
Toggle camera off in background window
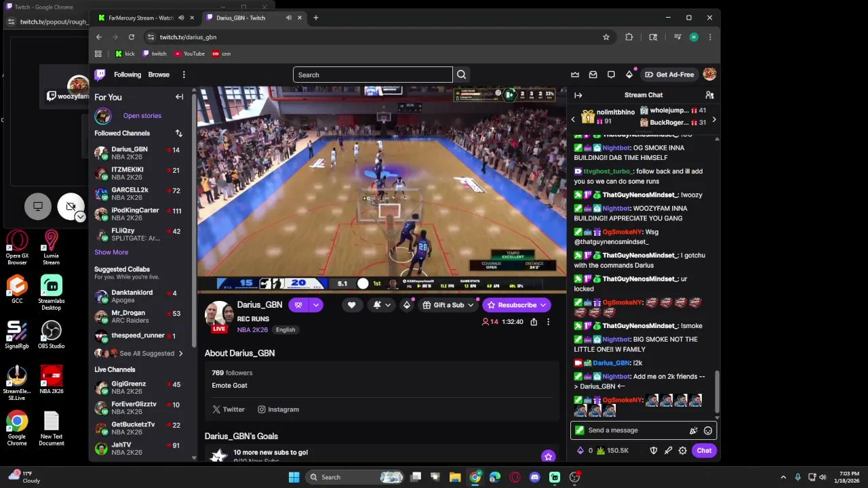tap(71, 206)
